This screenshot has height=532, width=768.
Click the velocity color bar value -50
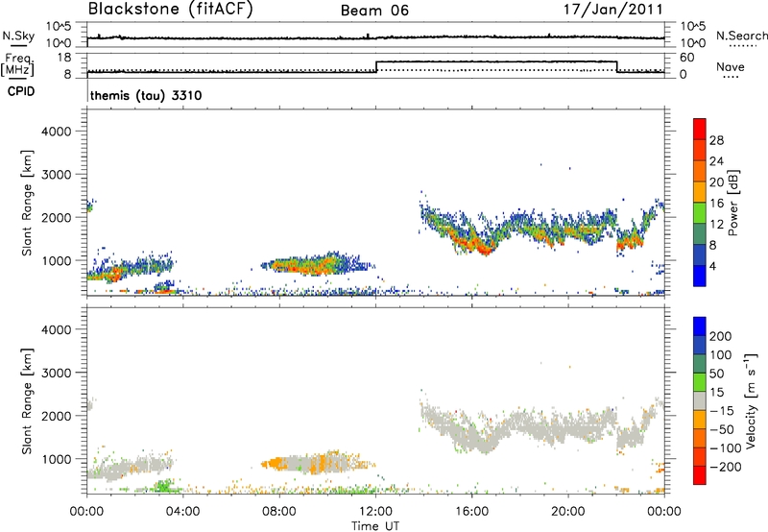coord(722,429)
